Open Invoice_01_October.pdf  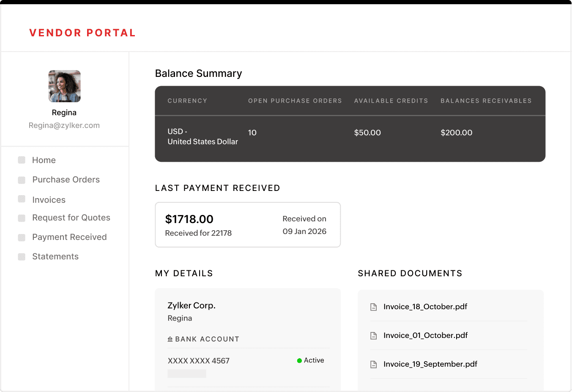pyautogui.click(x=425, y=335)
